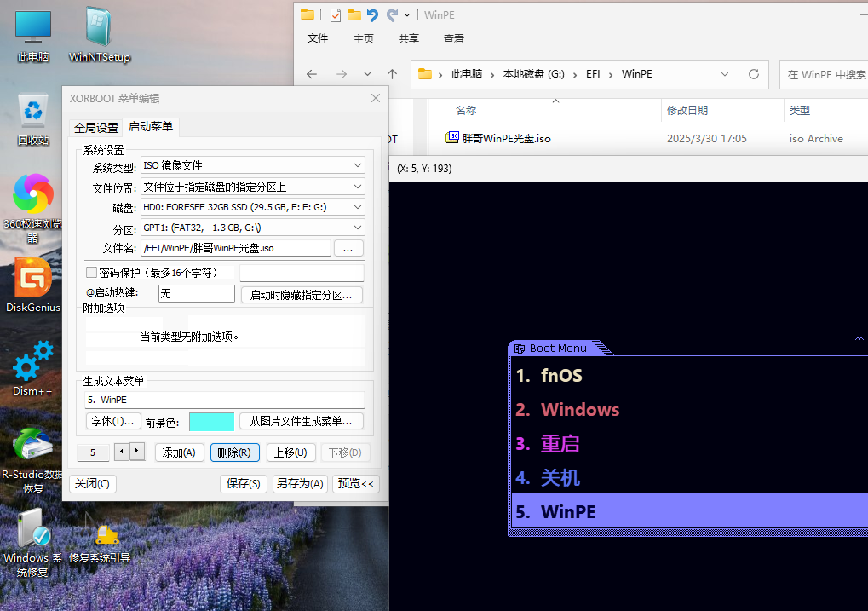Click the previous menu item left arrow
This screenshot has width=868, height=611.
122,452
